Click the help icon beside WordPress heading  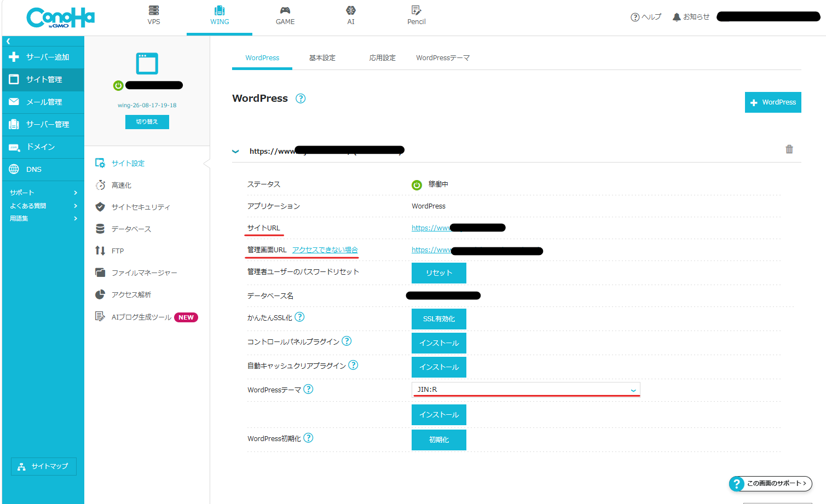(301, 99)
